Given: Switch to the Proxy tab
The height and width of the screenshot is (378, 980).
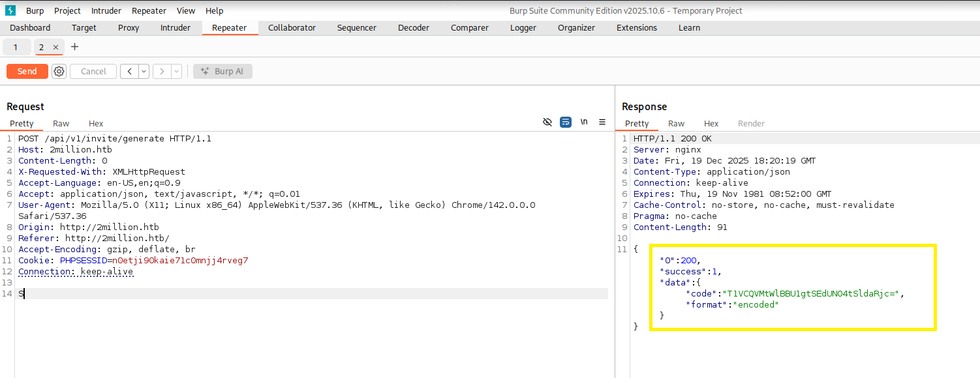Looking at the screenshot, I should pyautogui.click(x=129, y=28).
